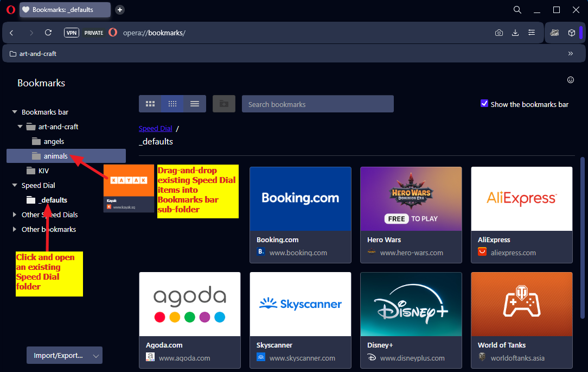Open the Booking.com bookmark tile
This screenshot has width=588, height=372.
(x=301, y=215)
